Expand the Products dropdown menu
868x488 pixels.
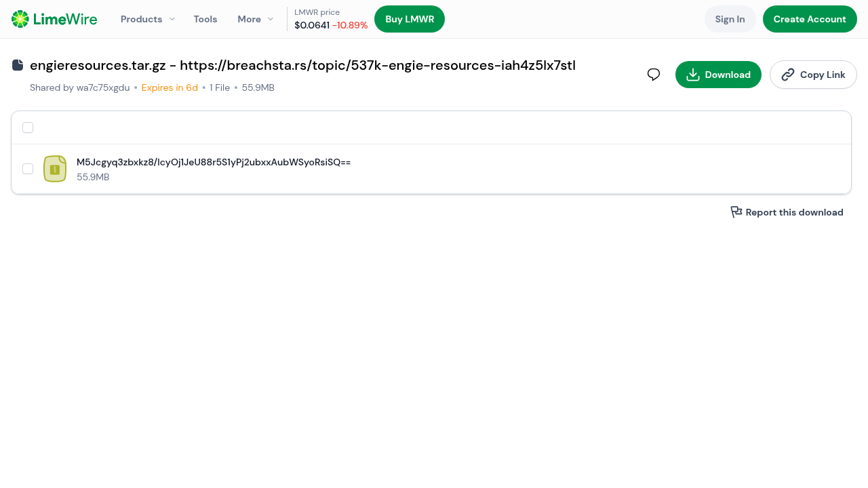147,19
